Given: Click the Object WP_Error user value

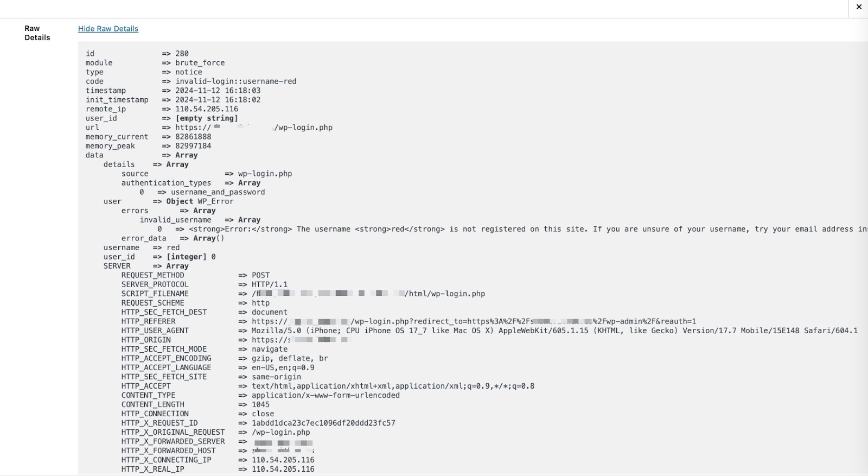Looking at the screenshot, I should point(200,201).
